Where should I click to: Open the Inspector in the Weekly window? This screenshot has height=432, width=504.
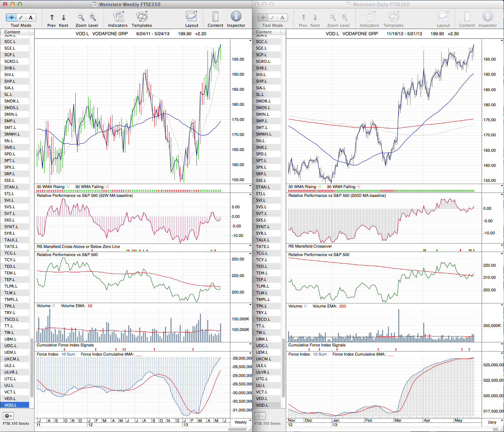coord(236,17)
